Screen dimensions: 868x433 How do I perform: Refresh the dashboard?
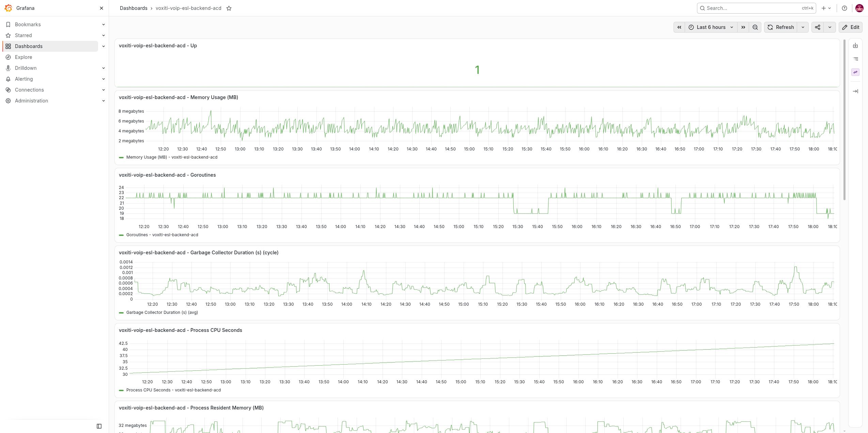[780, 27]
